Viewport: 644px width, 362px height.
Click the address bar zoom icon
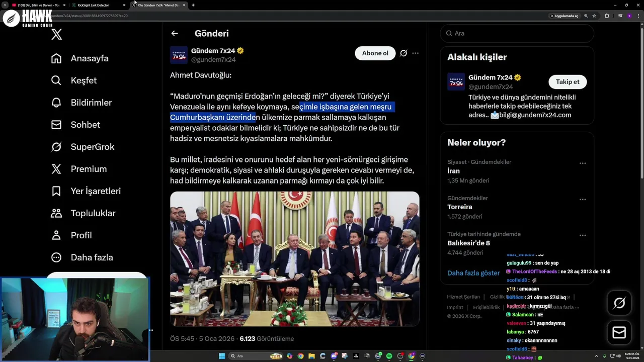[x=586, y=16]
